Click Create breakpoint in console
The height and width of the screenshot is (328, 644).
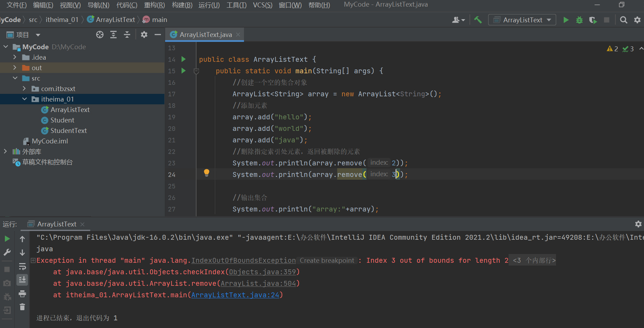pos(327,260)
